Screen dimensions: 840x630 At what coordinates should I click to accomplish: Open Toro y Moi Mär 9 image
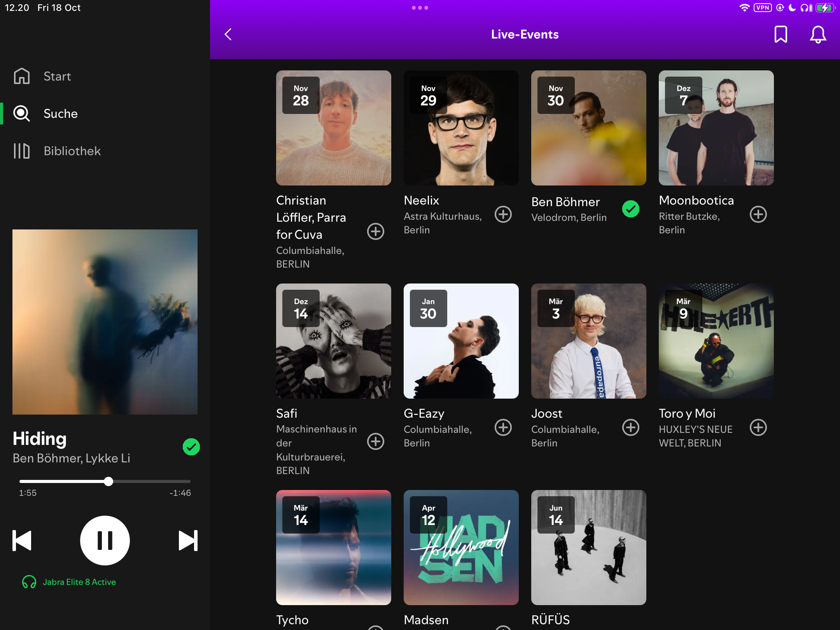click(716, 341)
